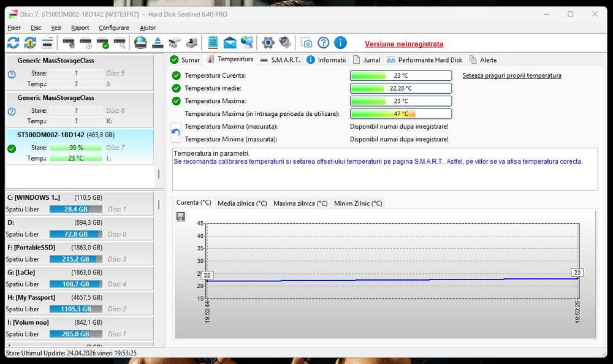Select the H: [My Passport] partition
The image size is (613, 364).
click(x=79, y=303)
